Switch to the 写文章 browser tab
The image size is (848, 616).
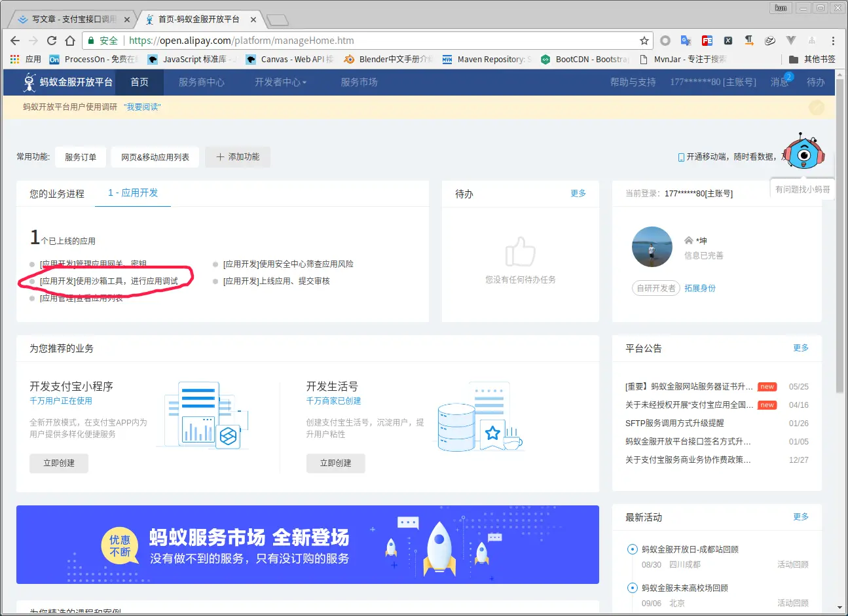(73, 19)
